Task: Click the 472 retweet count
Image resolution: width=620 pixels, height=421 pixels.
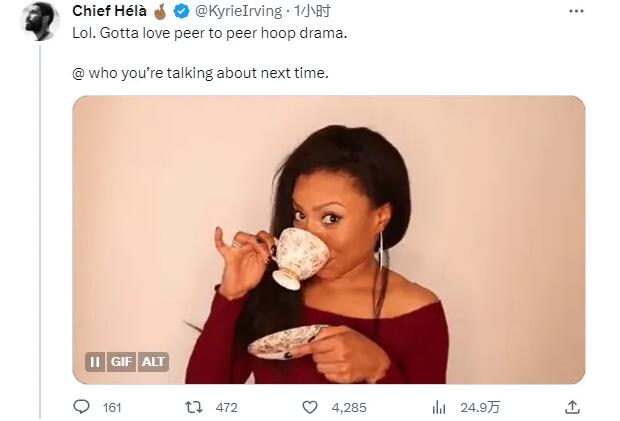Action: 227,407
